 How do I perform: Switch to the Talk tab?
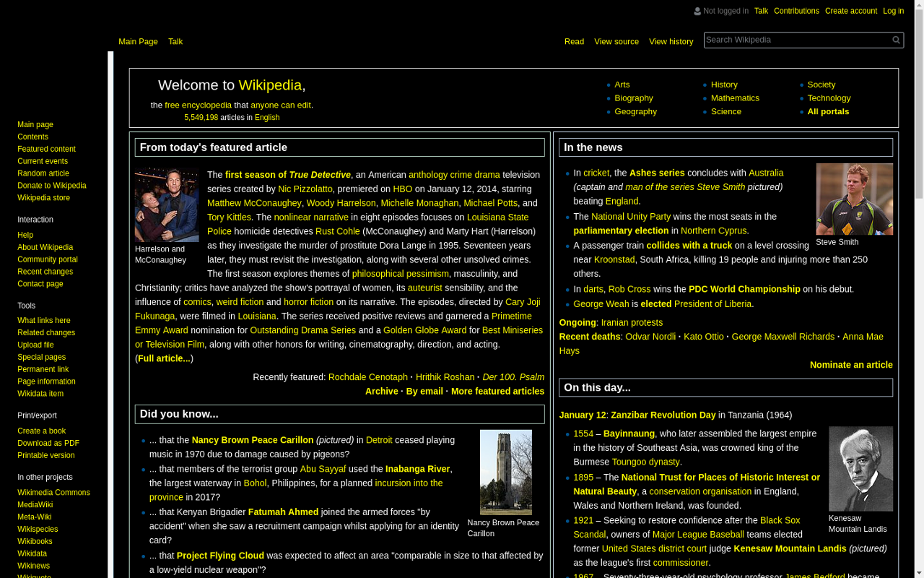tap(175, 41)
